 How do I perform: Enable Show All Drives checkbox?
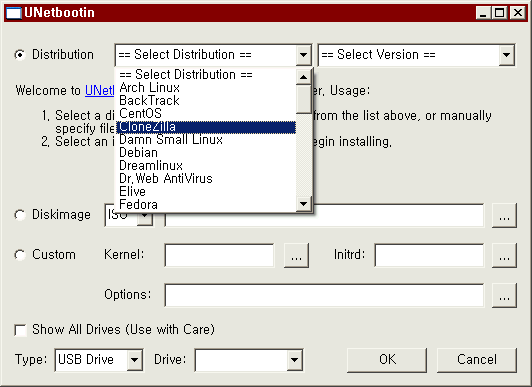tap(20, 330)
